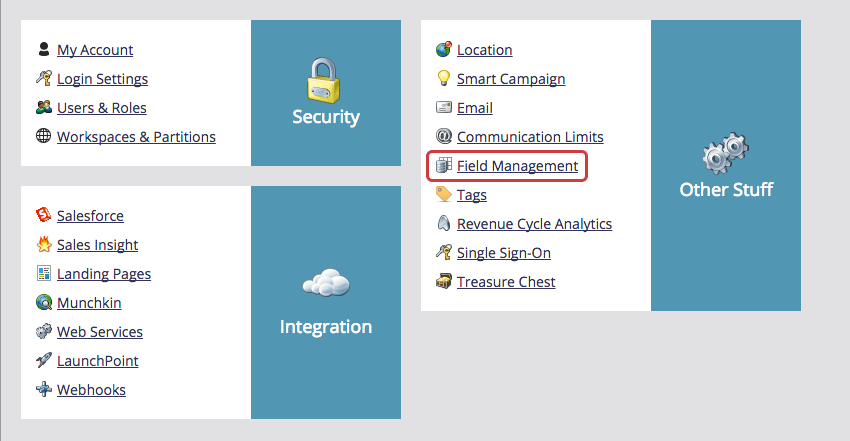Click the Munchkin icon

tap(44, 303)
